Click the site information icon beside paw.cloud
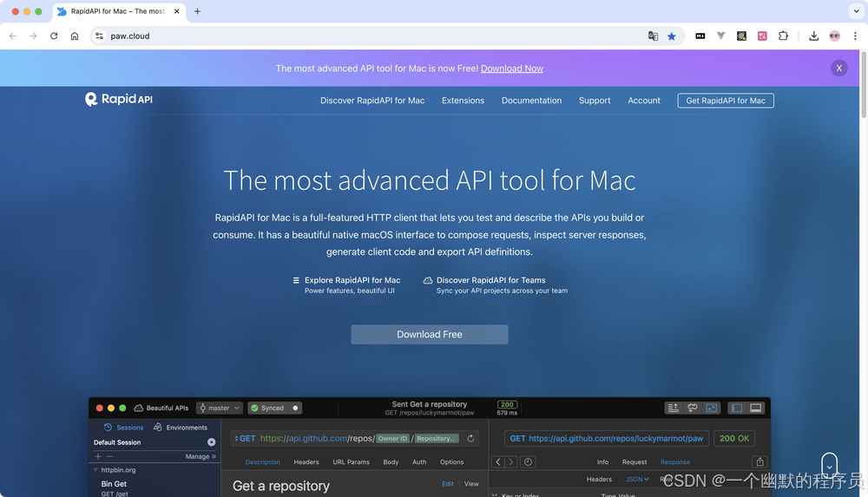Image resolution: width=868 pixels, height=497 pixels. [99, 36]
